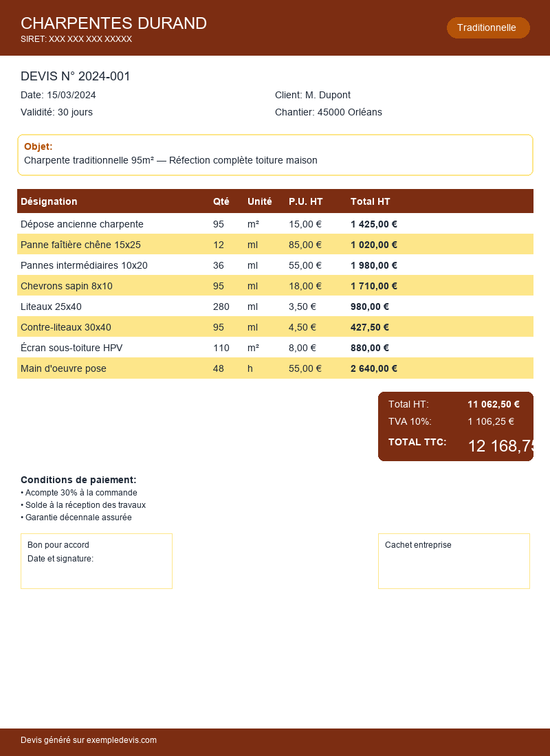Select the Objet description box

click(x=275, y=155)
